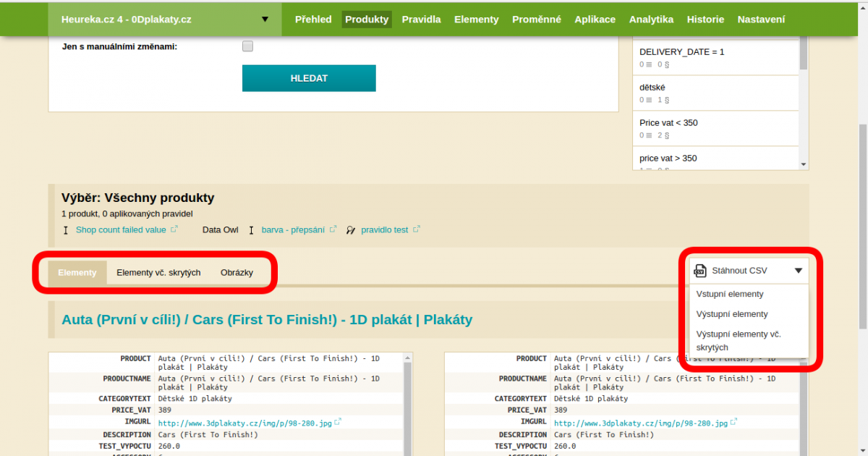Open the Proměnné section
Viewport: 868px width, 456px height.
(537, 20)
